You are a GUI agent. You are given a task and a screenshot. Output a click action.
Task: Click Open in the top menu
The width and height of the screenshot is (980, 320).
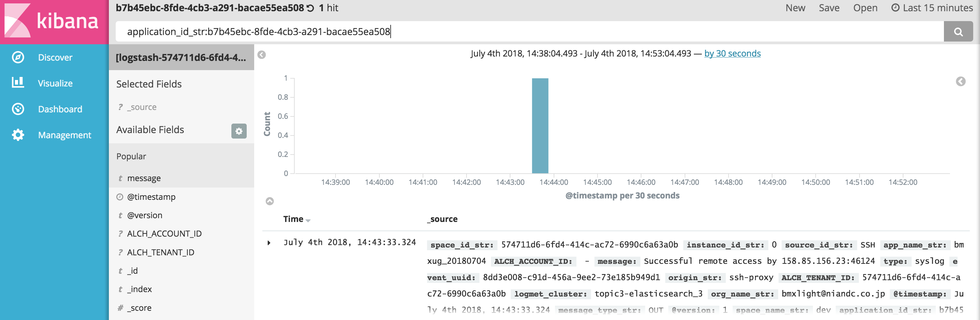pyautogui.click(x=865, y=7)
